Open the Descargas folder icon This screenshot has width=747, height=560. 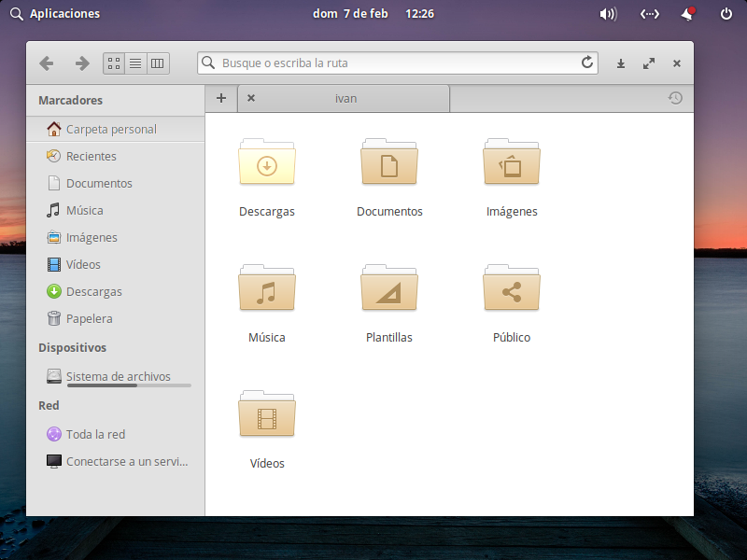point(267,164)
